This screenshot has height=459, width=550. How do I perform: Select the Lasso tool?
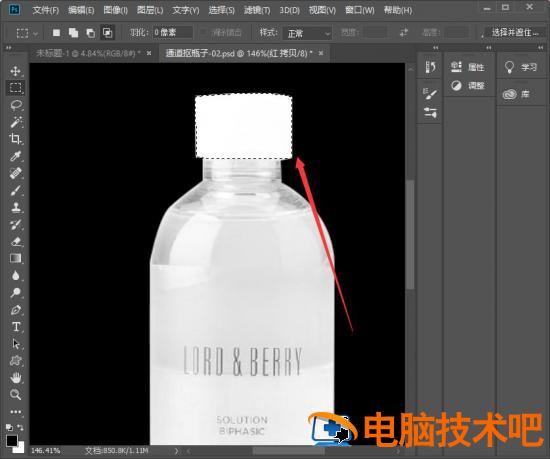pos(15,105)
